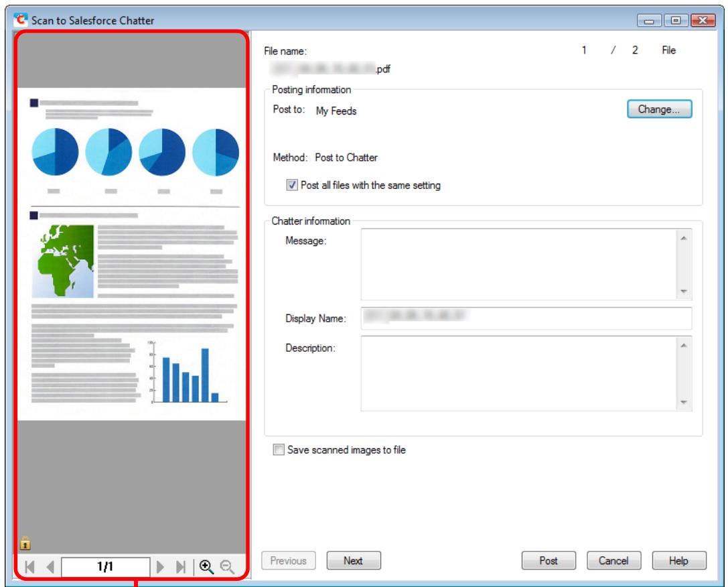The image size is (728, 587).
Task: Jump to last page in preview
Action: click(x=181, y=567)
